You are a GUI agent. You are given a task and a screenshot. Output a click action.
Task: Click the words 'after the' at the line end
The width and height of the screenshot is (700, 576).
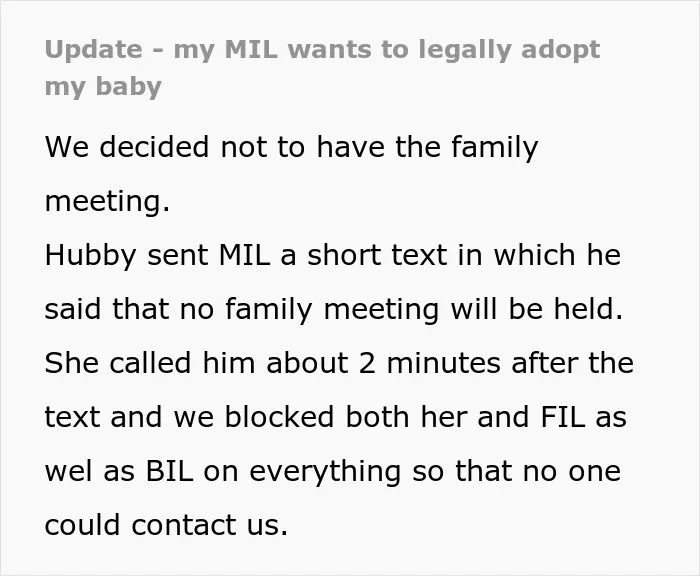(x=572, y=363)
